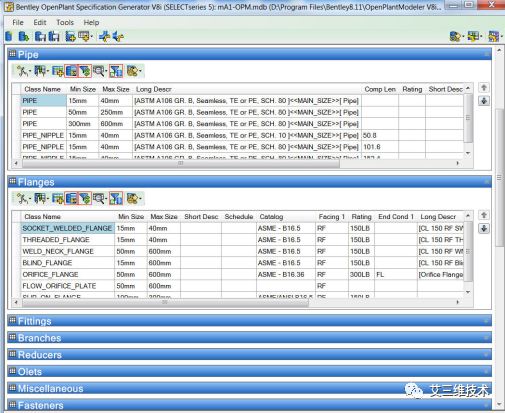
Task: Click the gear settings icon in Pipe toolbar
Action: tap(133, 71)
